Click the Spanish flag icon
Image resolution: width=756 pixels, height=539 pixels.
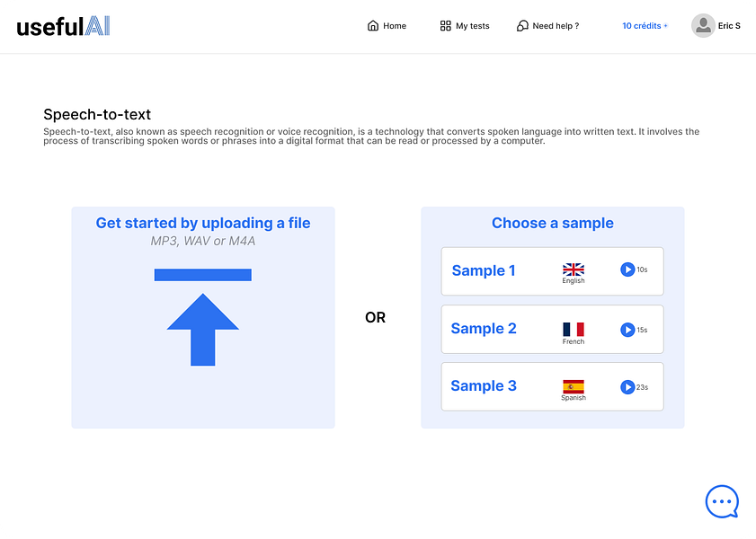(x=574, y=387)
